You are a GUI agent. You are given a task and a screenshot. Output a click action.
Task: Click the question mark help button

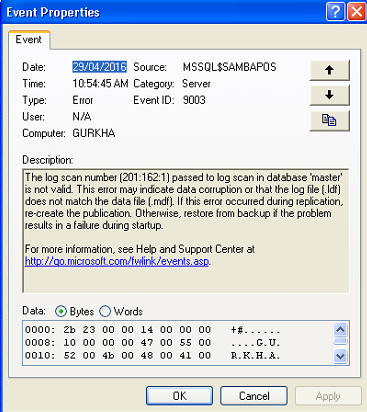(x=335, y=12)
